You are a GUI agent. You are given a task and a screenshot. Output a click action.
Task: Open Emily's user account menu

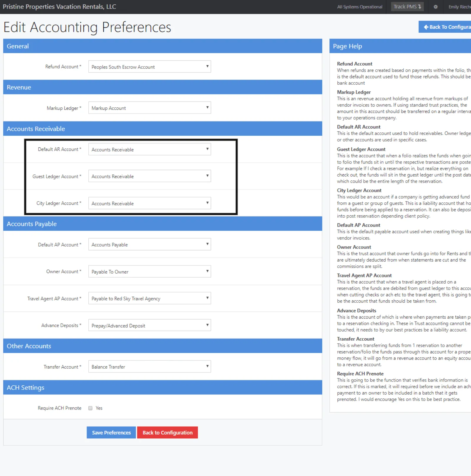point(459,7)
